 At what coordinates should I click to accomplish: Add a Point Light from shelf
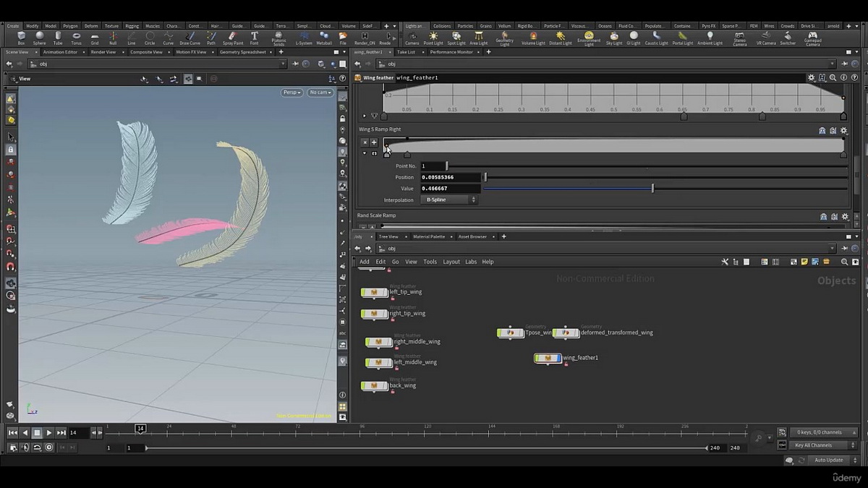pos(433,38)
